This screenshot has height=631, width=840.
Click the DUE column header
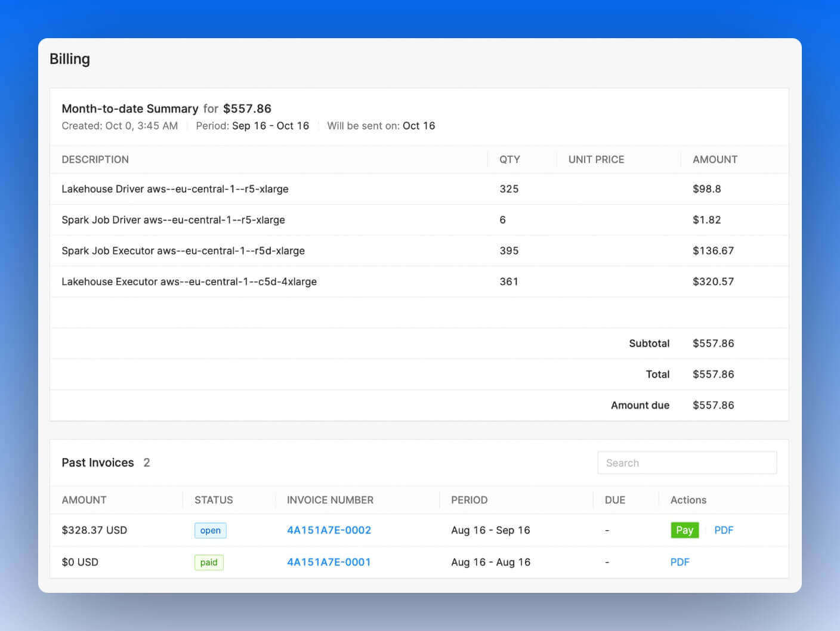615,500
